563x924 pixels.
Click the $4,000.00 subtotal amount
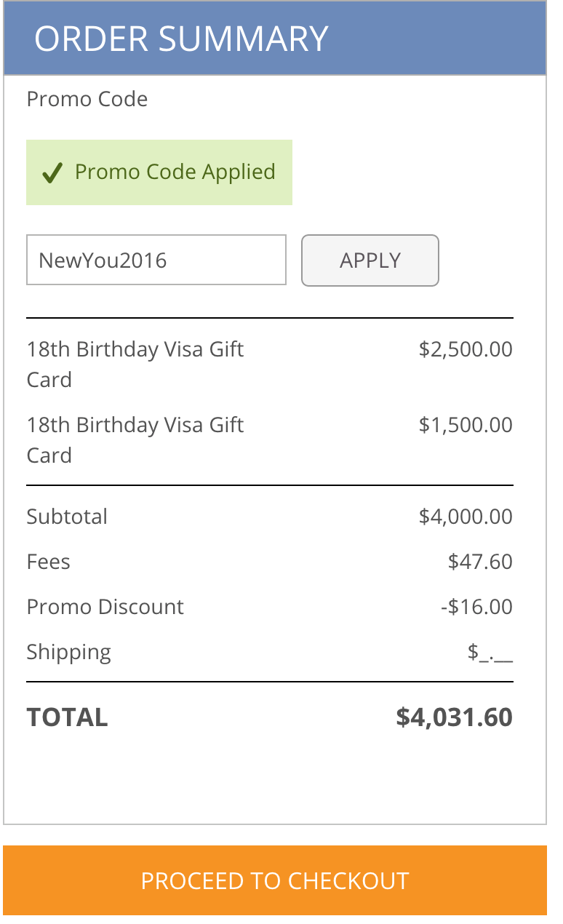coord(466,517)
